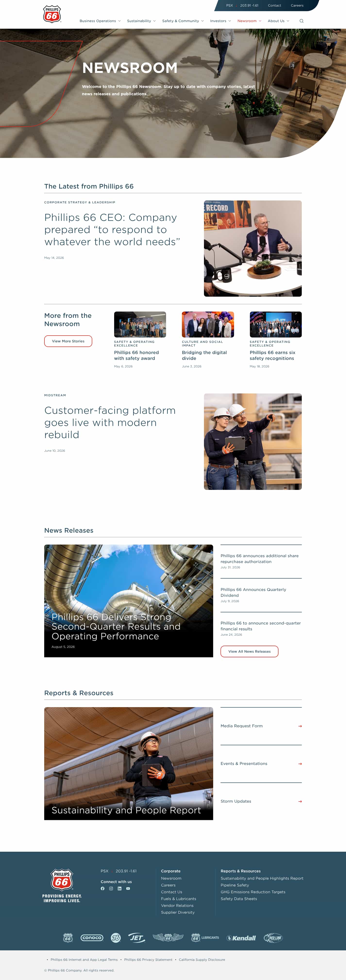Read the "Bridging the digital divide" article
The height and width of the screenshot is (980, 346).
[x=204, y=355]
